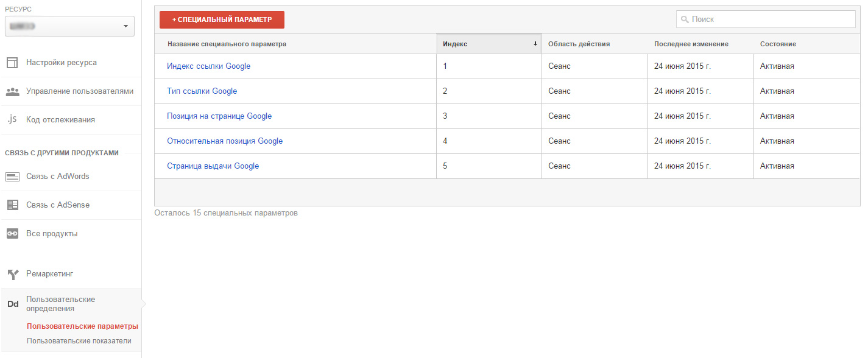Open Страница выдачи Google link
This screenshot has width=868, height=358.
pos(213,166)
